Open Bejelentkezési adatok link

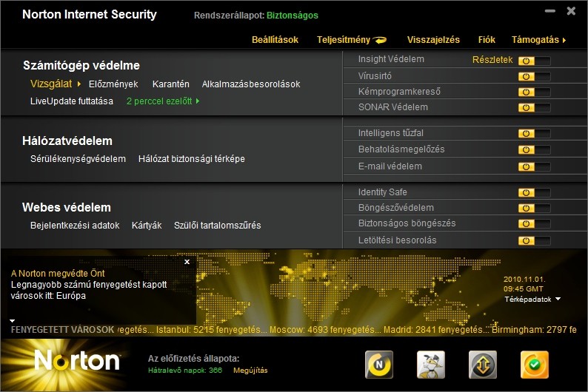click(75, 226)
